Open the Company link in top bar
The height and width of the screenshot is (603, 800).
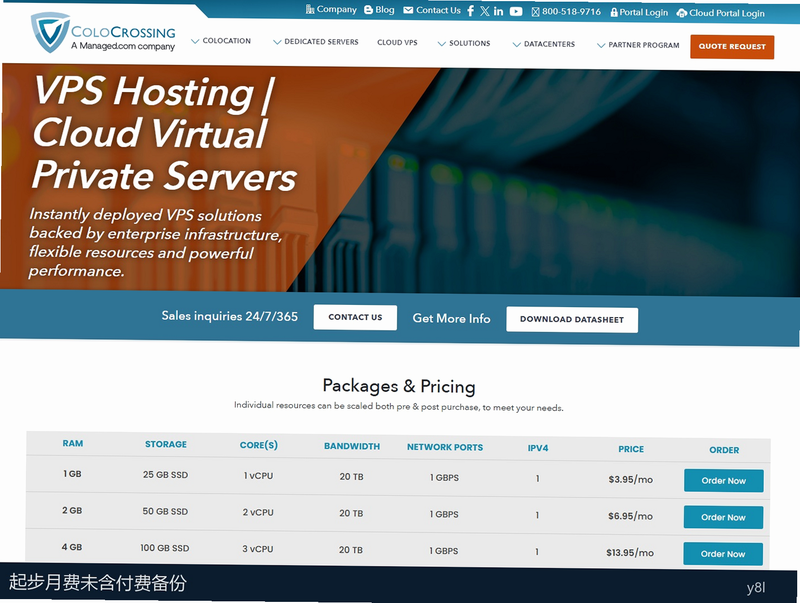point(337,10)
